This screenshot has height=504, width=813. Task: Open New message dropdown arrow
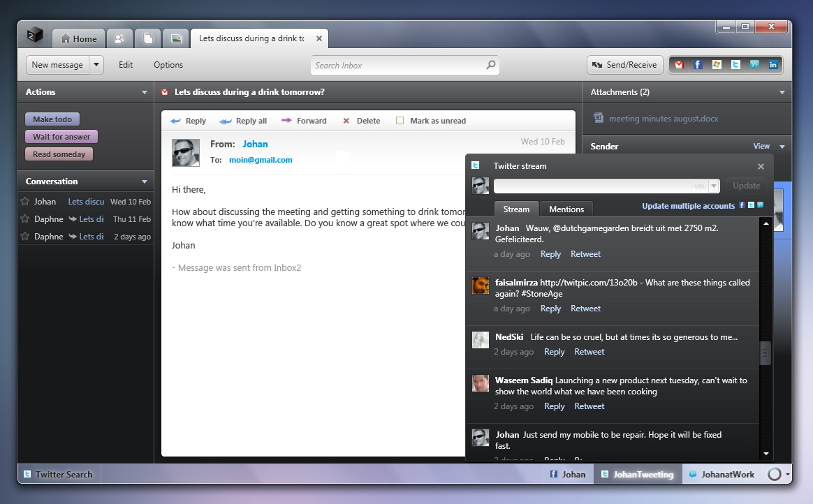[96, 65]
